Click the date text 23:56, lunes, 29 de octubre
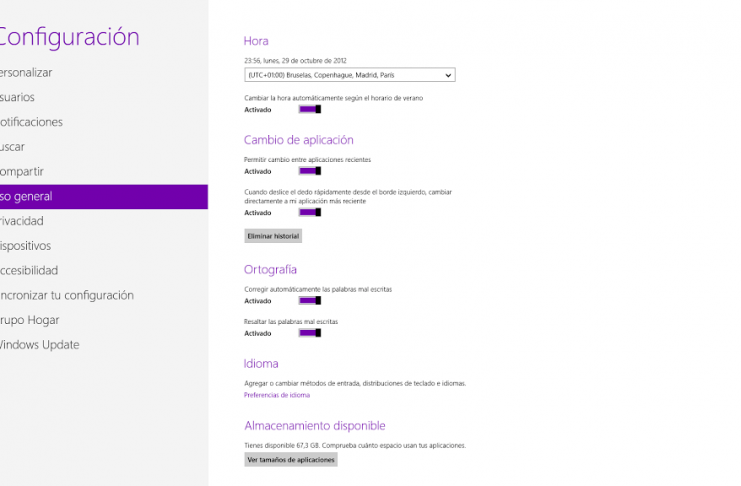Image resolution: width=741 pixels, height=486 pixels. coord(295,61)
